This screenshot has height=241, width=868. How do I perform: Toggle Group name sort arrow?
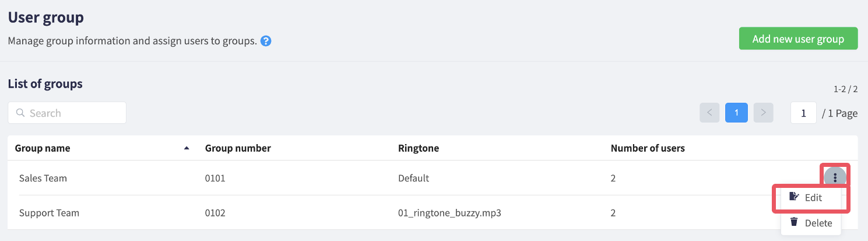[x=187, y=148]
